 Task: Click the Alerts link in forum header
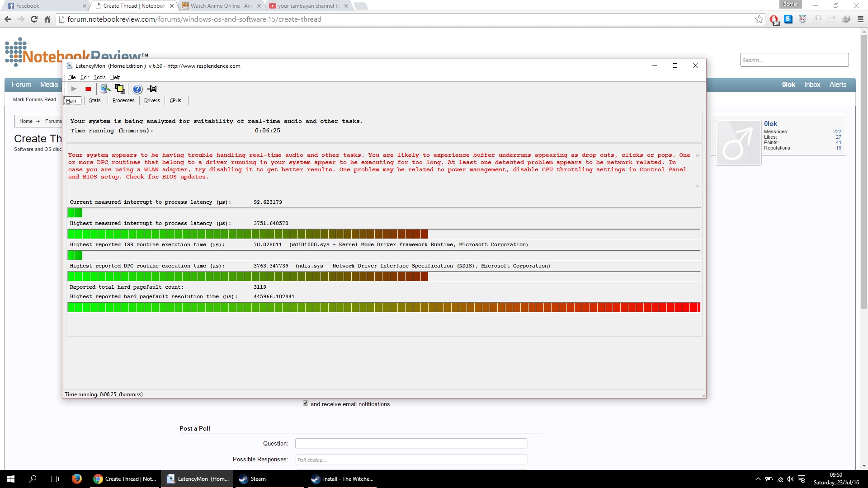838,84
